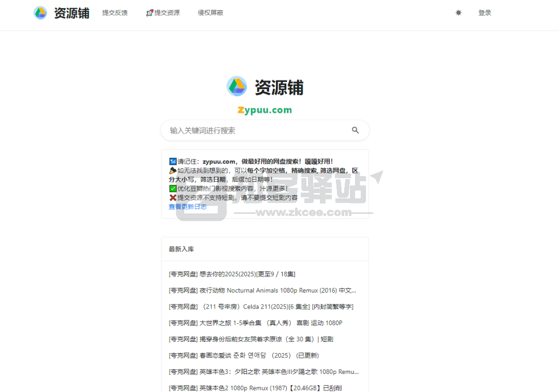
Task: Click the green checkmark icon about 豆瓣热门影视
Action: pos(173,188)
